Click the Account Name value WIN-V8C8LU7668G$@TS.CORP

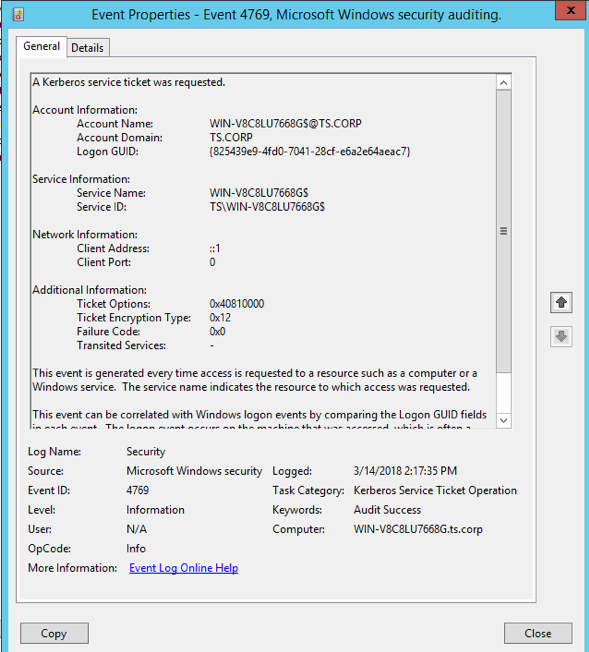point(285,123)
